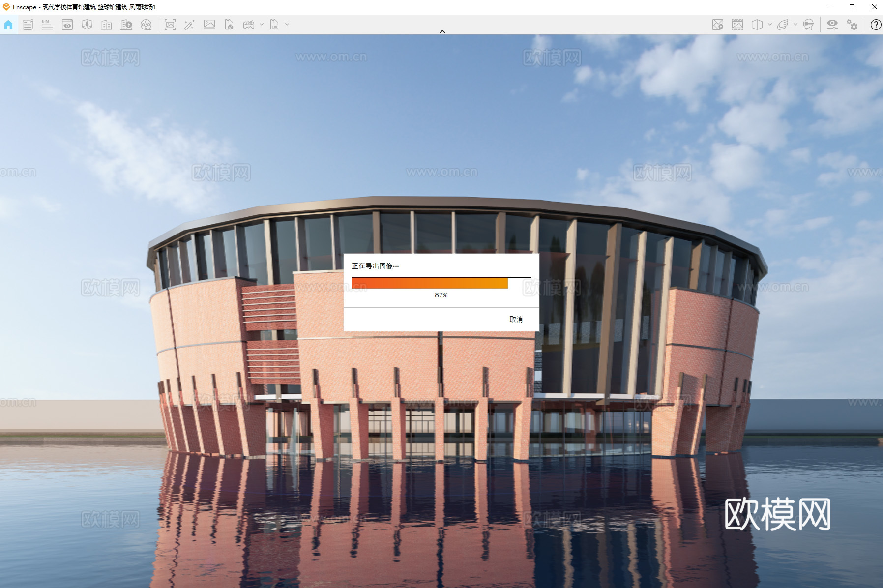This screenshot has height=588, width=883.
Task: Open Visual Settings eye slider icon
Action: 832,25
